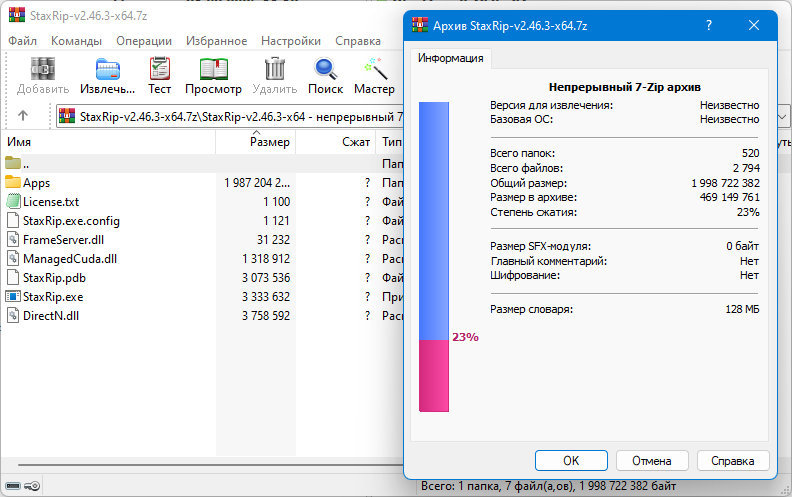792x497 pixels.
Task: Run the Тест archive check icon
Action: 160,69
